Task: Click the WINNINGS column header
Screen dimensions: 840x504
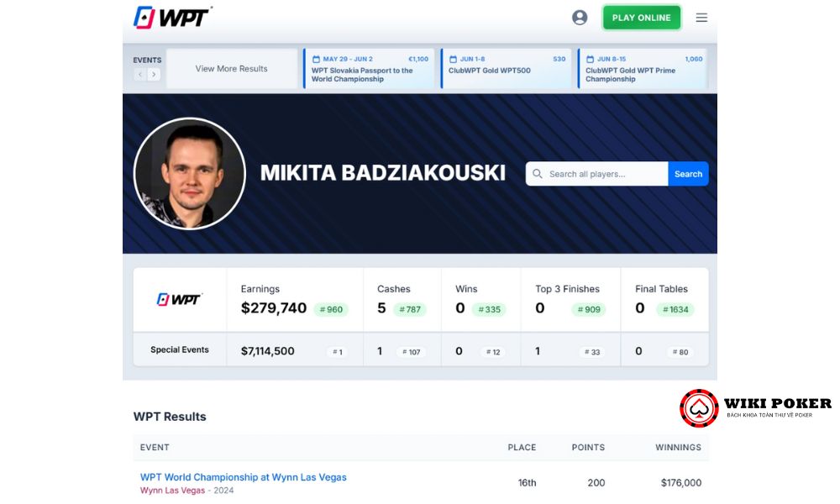Action: pos(678,447)
